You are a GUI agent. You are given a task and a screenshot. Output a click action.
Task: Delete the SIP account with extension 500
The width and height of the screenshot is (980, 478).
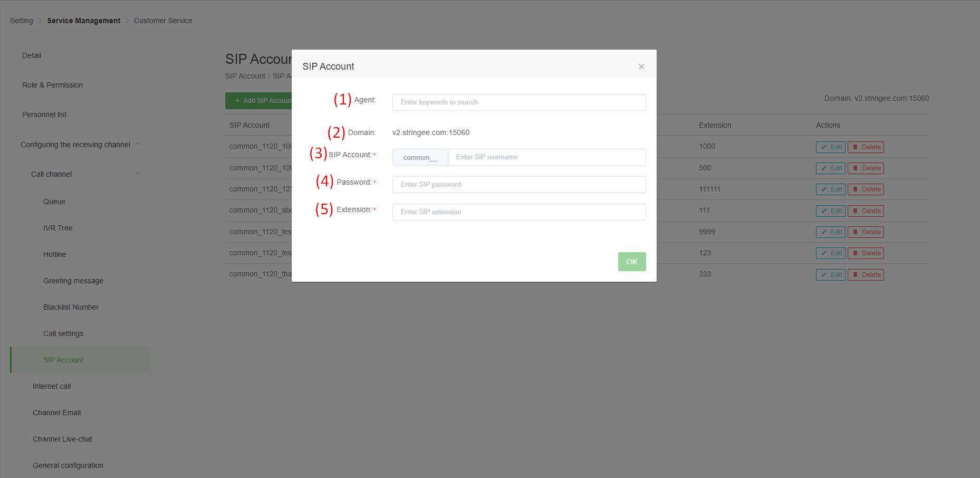point(865,168)
